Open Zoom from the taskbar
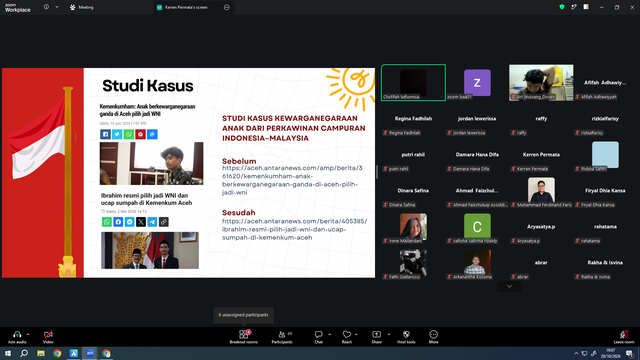640x360 pixels. [x=90, y=353]
